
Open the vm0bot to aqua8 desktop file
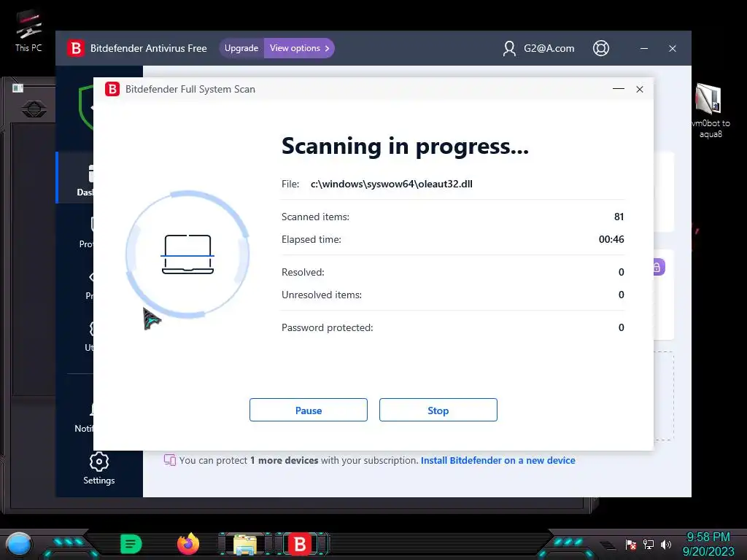[x=711, y=111]
